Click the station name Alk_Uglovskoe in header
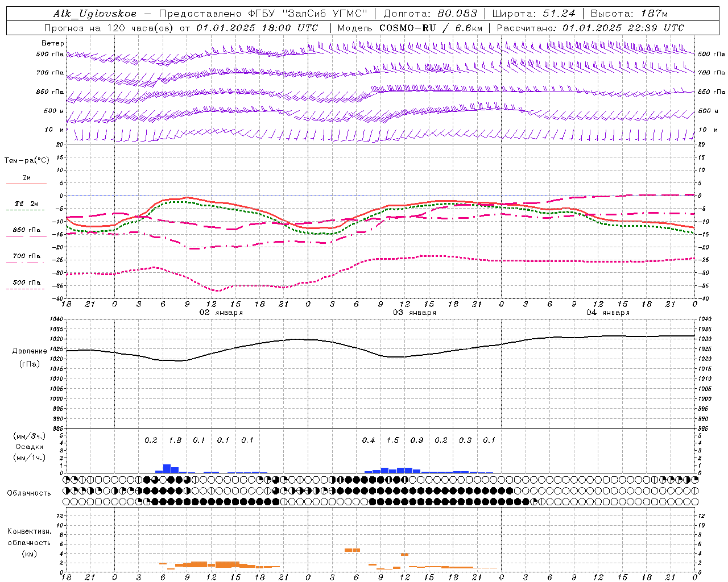The image size is (728, 582). [x=95, y=14]
